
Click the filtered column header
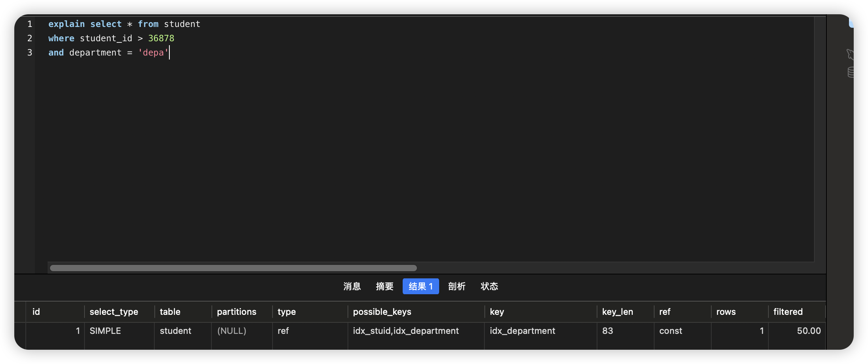797,312
